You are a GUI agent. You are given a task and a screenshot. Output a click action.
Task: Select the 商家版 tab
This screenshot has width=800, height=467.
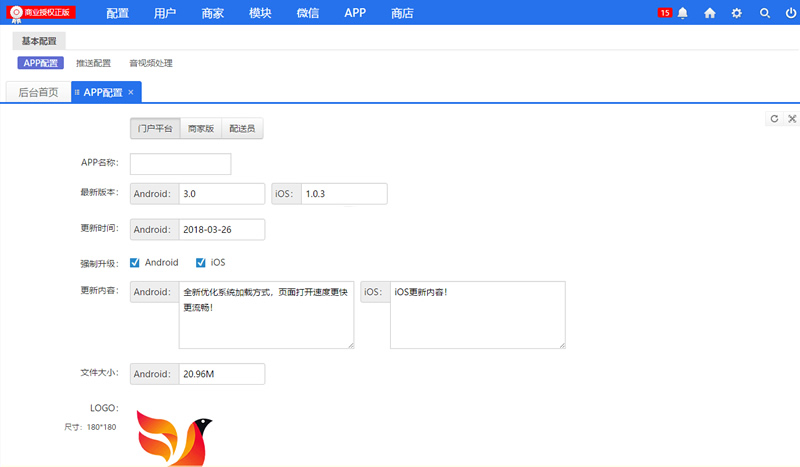[201, 129]
